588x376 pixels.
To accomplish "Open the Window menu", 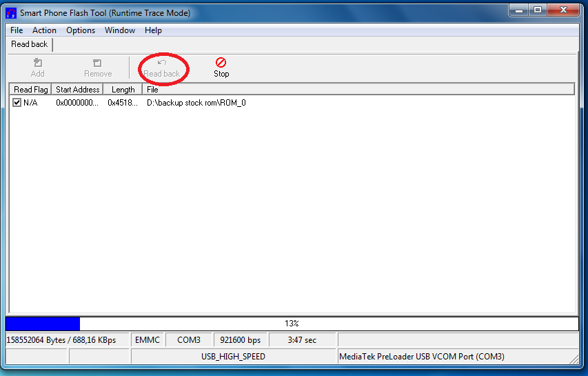I will pyautogui.click(x=120, y=30).
